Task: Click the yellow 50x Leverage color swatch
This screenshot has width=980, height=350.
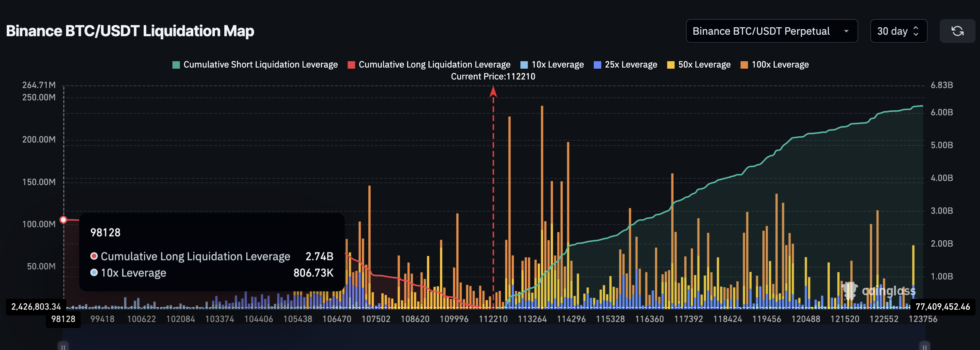Action: tap(670, 64)
